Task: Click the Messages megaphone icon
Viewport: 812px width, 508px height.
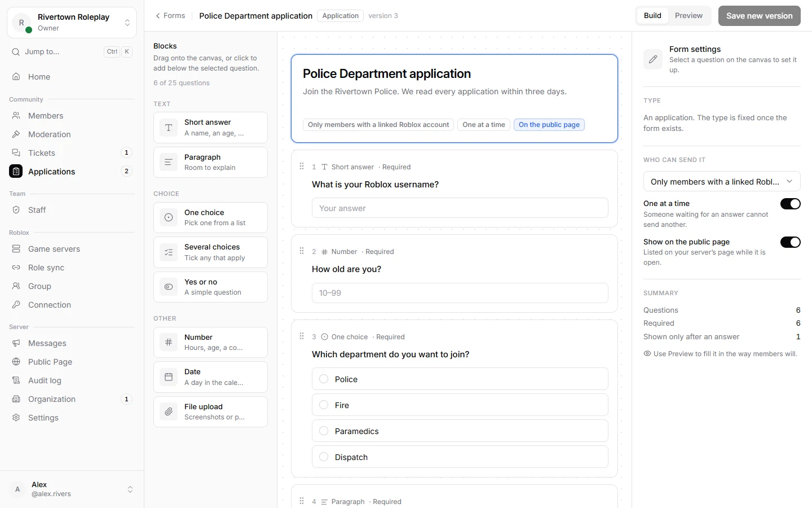Action: pos(16,343)
